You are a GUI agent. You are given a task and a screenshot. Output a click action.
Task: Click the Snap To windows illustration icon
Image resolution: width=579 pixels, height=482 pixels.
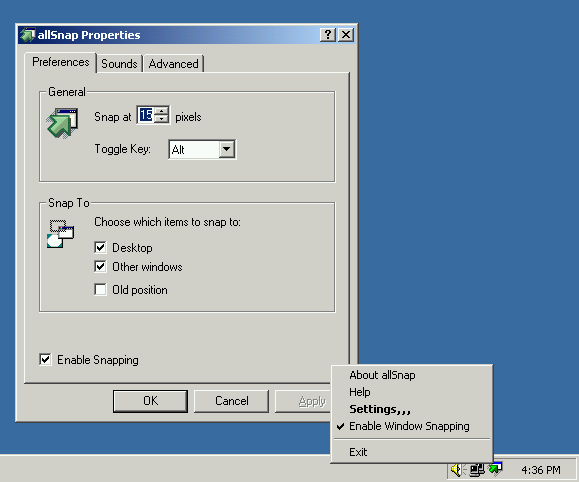coord(61,234)
